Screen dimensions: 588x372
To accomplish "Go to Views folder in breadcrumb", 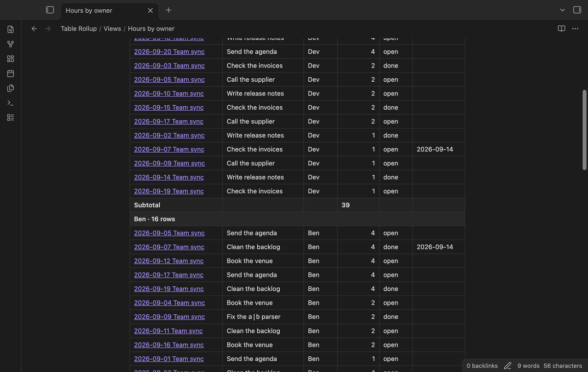I will pyautogui.click(x=112, y=28).
